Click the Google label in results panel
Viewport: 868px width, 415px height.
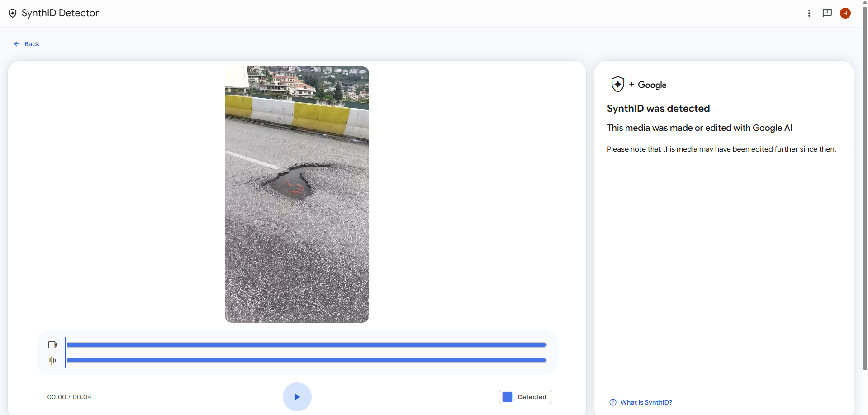point(652,85)
